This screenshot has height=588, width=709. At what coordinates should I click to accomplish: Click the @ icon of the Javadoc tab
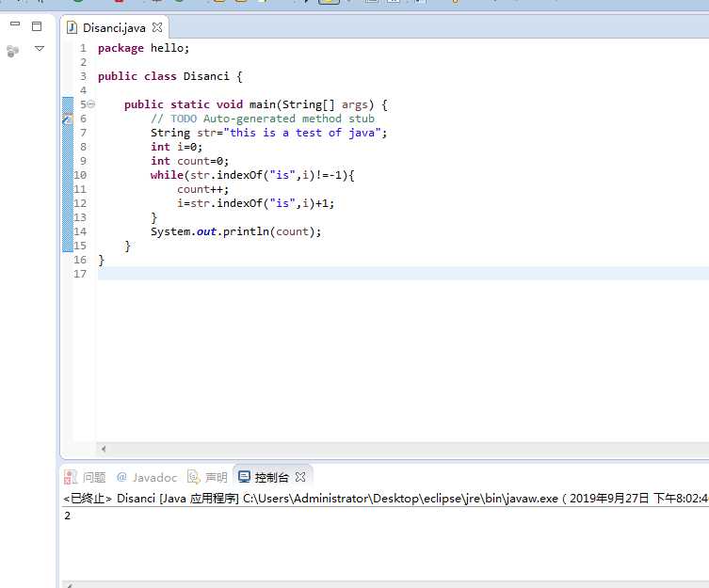pos(121,477)
